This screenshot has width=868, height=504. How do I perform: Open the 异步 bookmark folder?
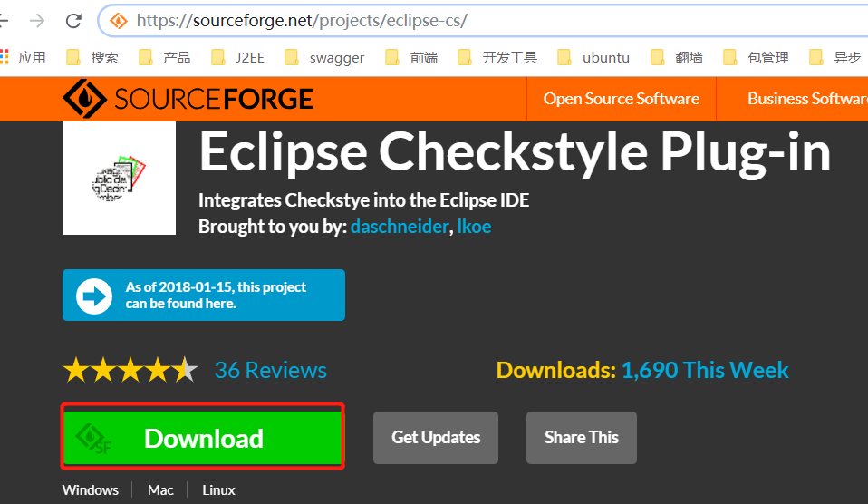tap(834, 57)
